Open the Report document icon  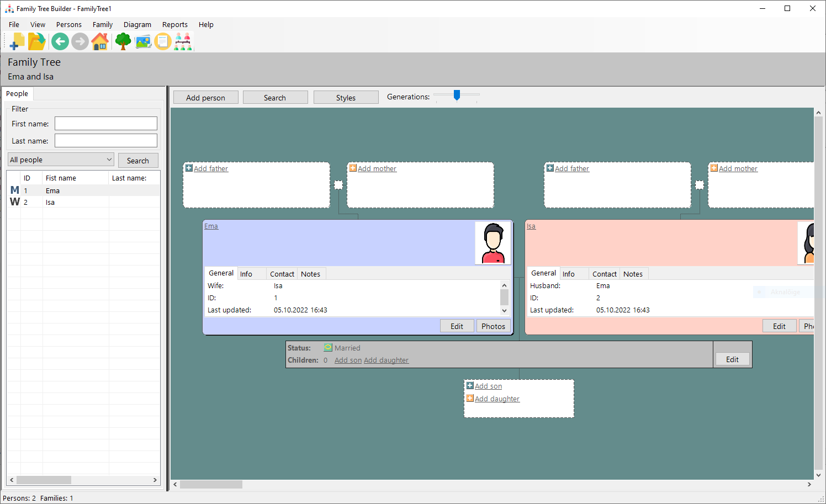(x=163, y=41)
